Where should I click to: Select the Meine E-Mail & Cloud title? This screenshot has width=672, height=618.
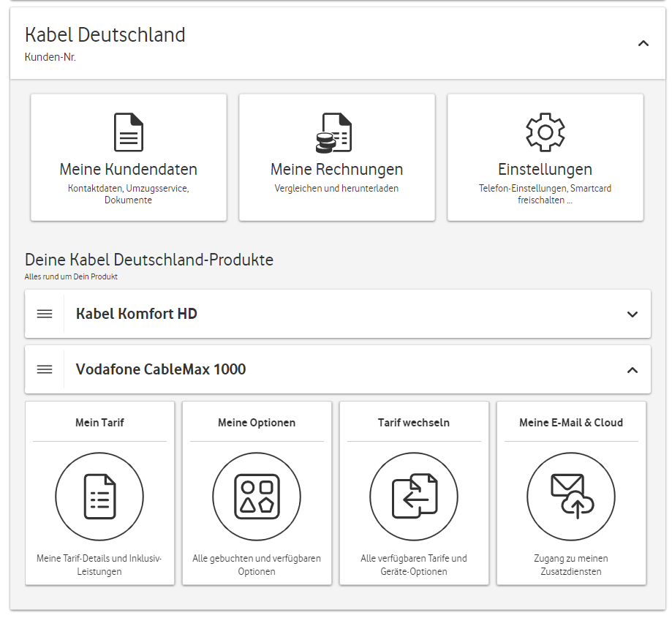(571, 423)
